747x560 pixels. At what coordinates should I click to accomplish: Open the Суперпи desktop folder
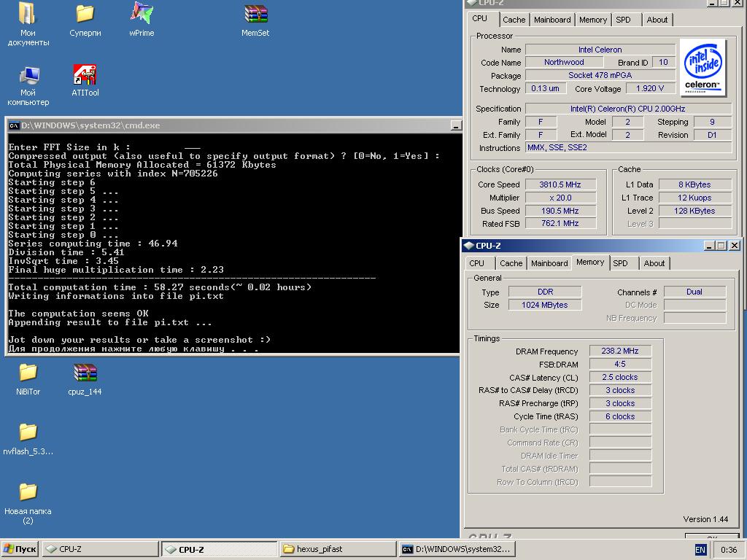click(x=85, y=20)
